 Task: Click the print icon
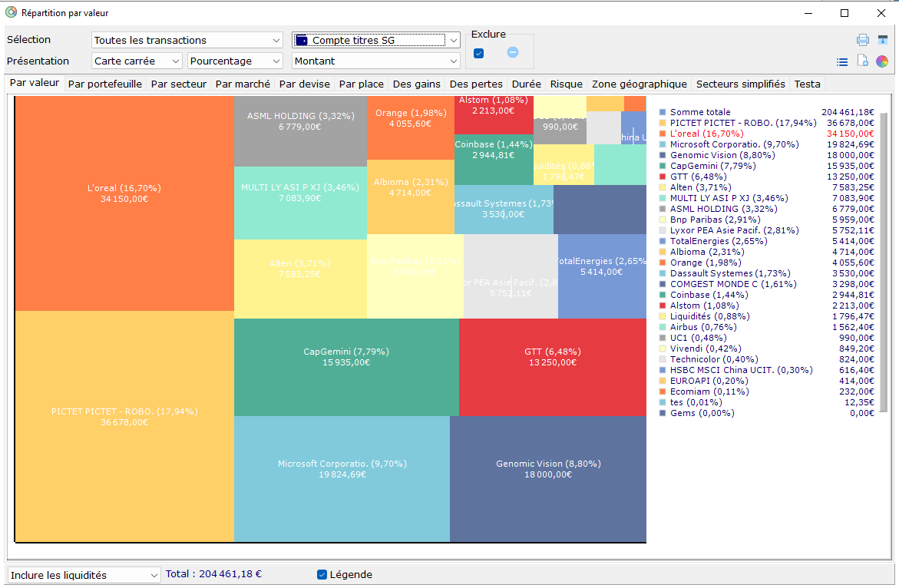[862, 40]
